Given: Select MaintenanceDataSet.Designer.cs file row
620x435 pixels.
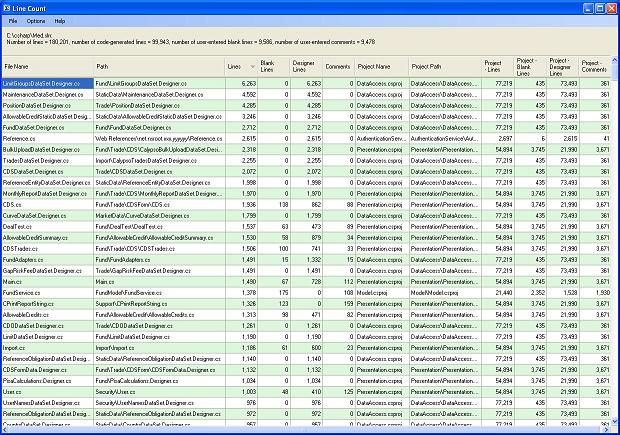Looking at the screenshot, I should (x=306, y=95).
